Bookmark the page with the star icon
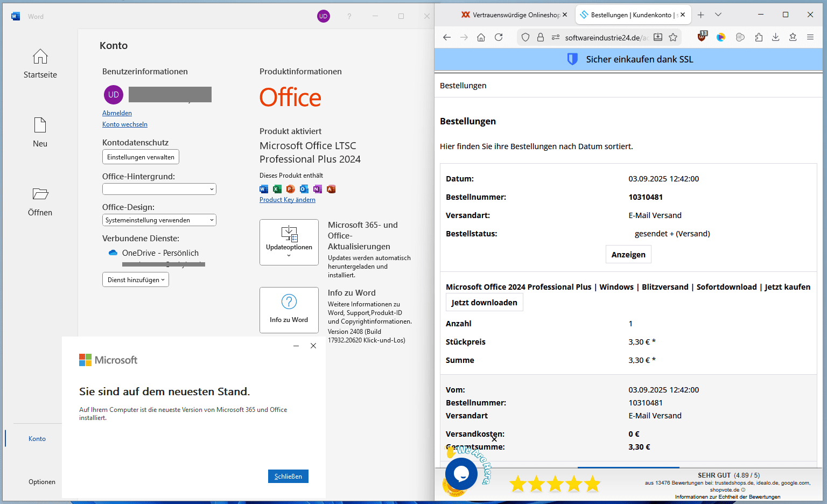 click(x=673, y=37)
